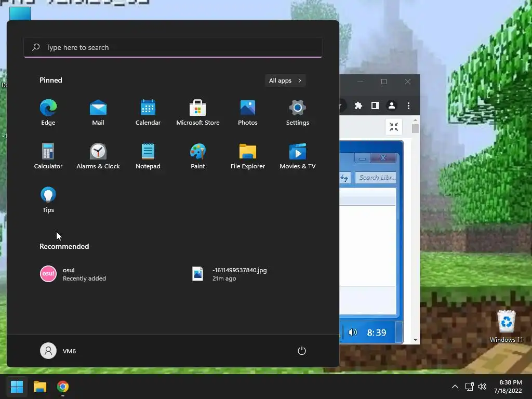This screenshot has height=399, width=532.
Task: Open the Recycle Bin named Windows 11
Action: click(506, 326)
